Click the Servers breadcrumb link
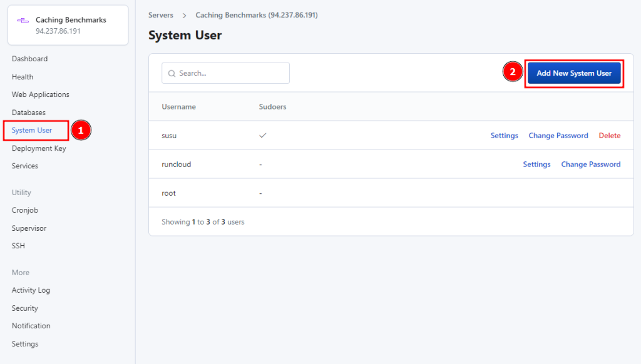The image size is (641, 364). point(161,15)
